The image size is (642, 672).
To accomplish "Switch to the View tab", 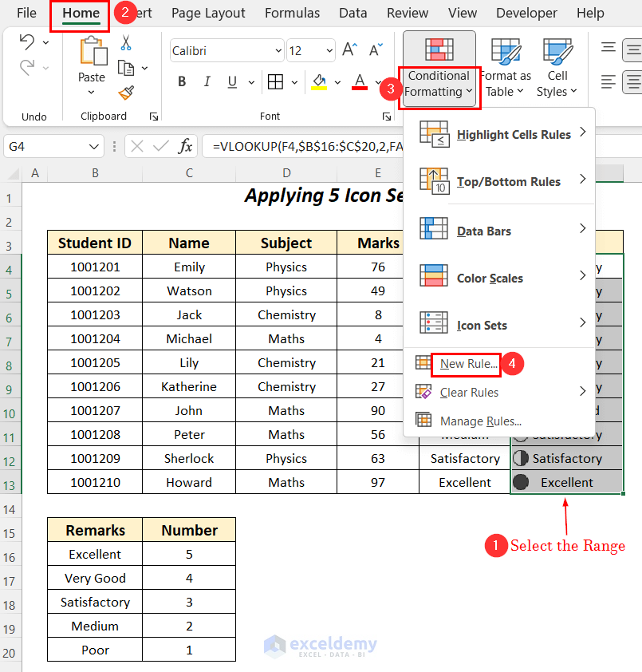I will [463, 13].
